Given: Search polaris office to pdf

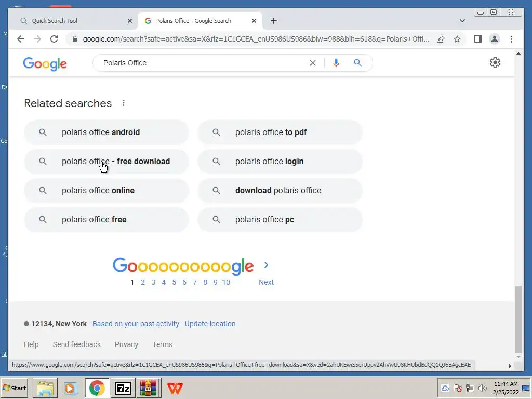Looking at the screenshot, I should (x=280, y=132).
